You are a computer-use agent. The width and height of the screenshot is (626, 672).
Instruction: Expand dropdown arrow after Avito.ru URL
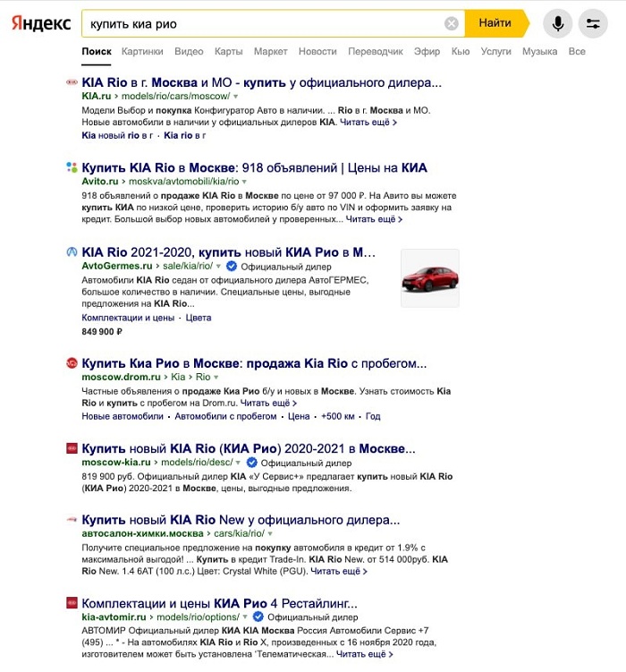(244, 182)
